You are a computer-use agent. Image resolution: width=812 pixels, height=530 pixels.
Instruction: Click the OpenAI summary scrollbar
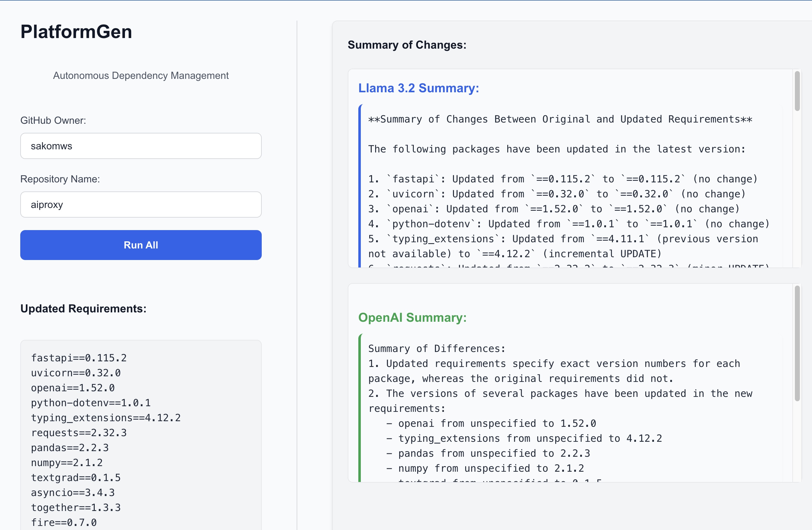coord(797,343)
